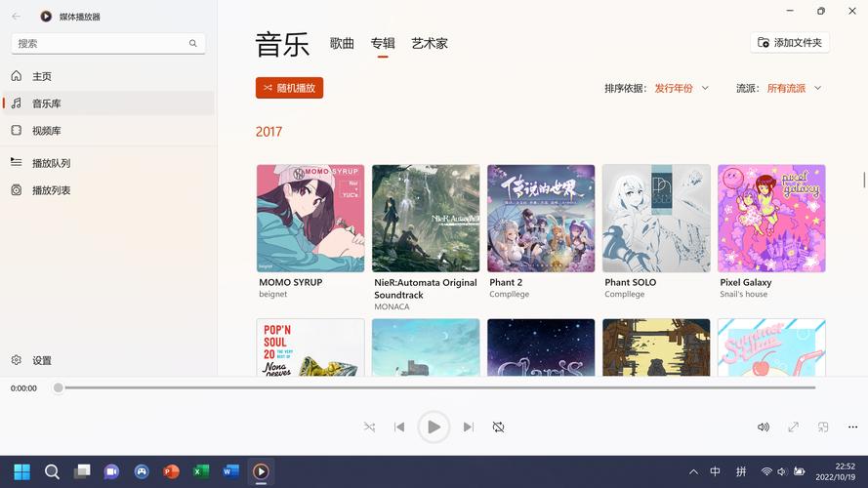This screenshot has width=868, height=488.
Task: Enter full screen via expand icon
Action: (x=793, y=427)
